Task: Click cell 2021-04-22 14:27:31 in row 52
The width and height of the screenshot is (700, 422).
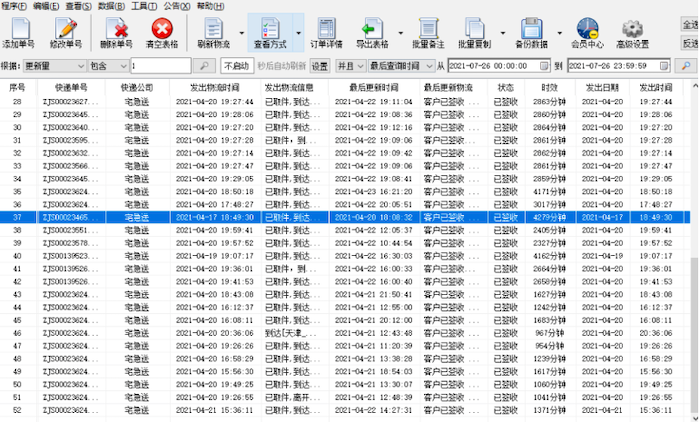Action: click(374, 411)
